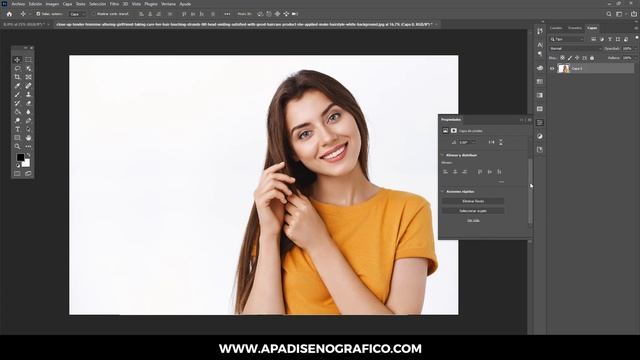Toggle lock all padlock in Layers panel
The width and height of the screenshot is (640, 360).
(592, 58)
